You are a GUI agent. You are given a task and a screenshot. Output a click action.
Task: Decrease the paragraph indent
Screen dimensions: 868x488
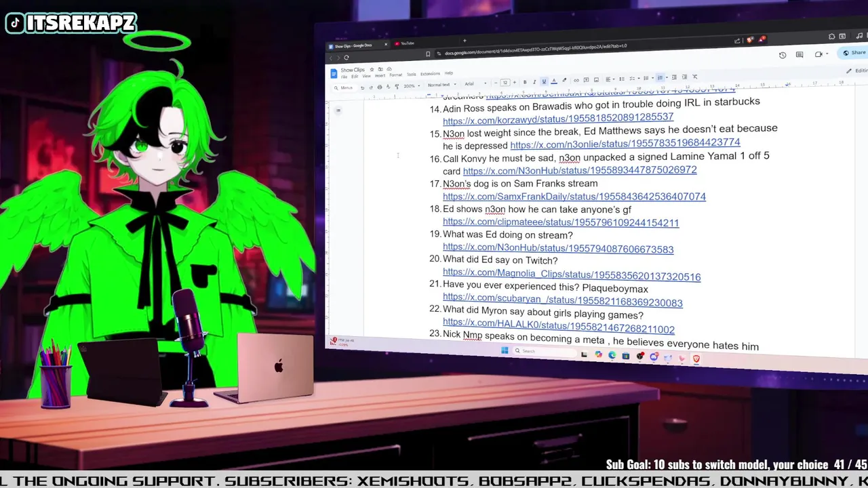(674, 77)
